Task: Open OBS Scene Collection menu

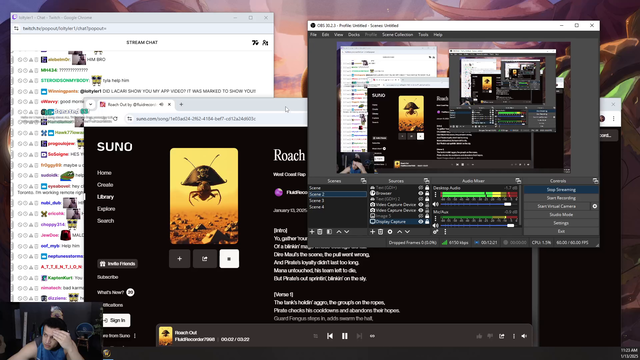Action: pos(398,35)
